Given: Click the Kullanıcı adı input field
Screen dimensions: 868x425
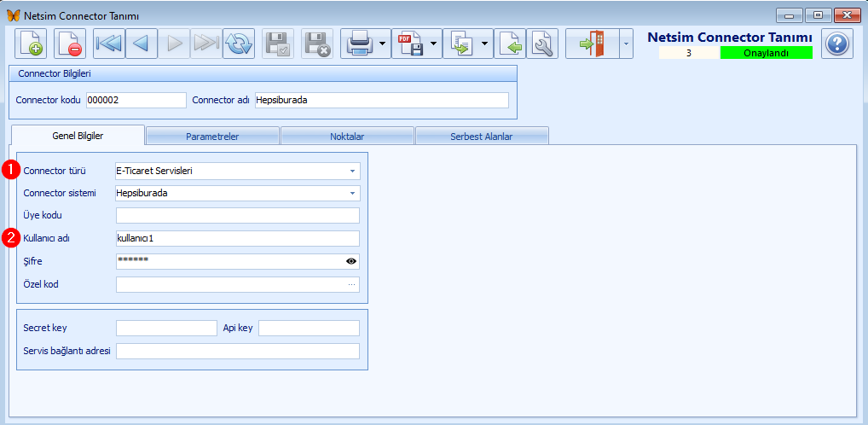Looking at the screenshot, I should click(x=238, y=238).
